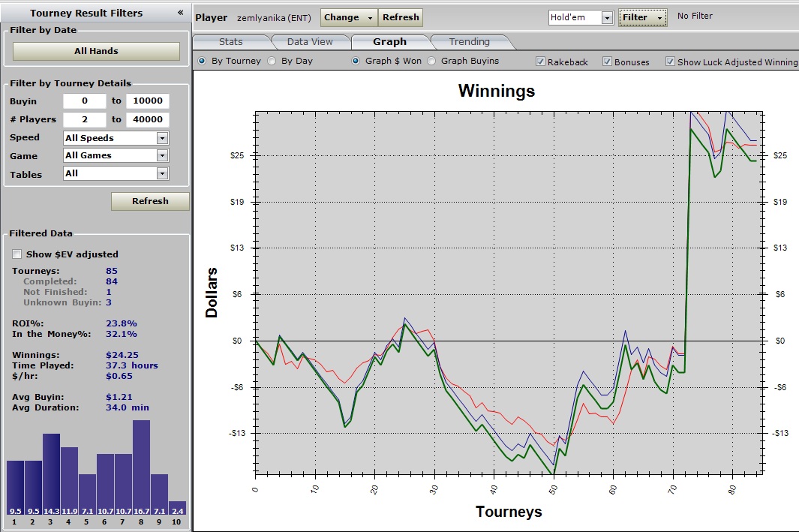The height and width of the screenshot is (532, 799).
Task: Switch to the Stats tab
Action: coord(230,42)
